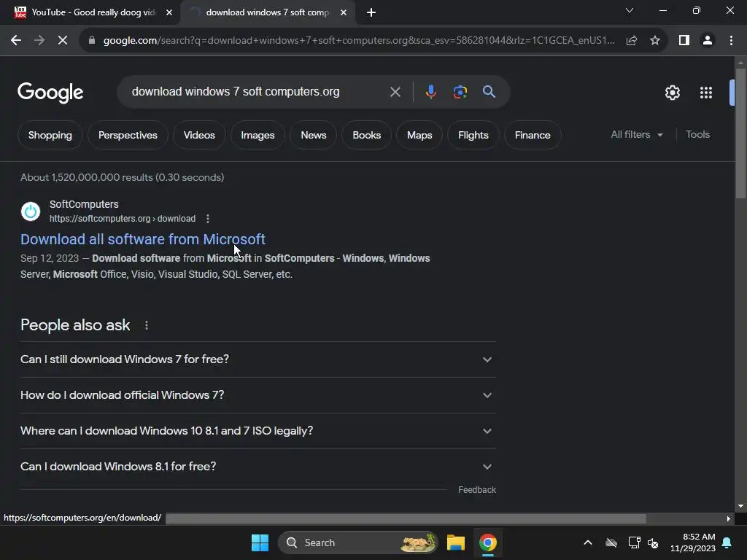The image size is (747, 560).
Task: Click the magnifier search button
Action: (x=489, y=92)
